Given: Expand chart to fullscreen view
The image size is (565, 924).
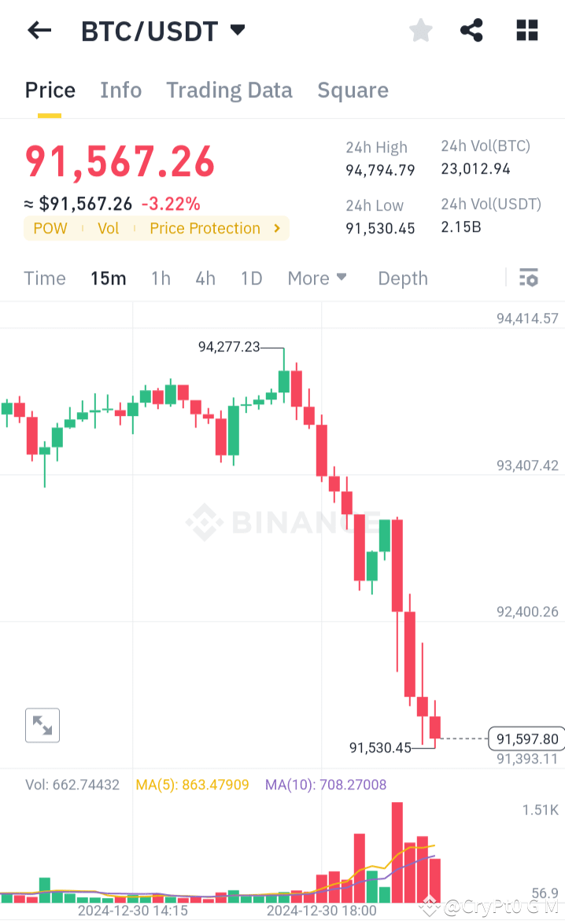Looking at the screenshot, I should (42, 725).
